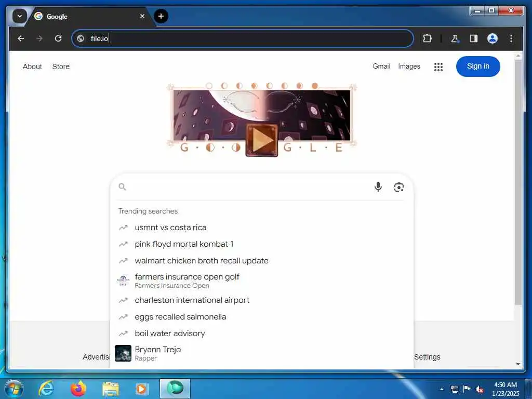
Task: Open Windows Media Player in taskbar
Action: pos(141,389)
